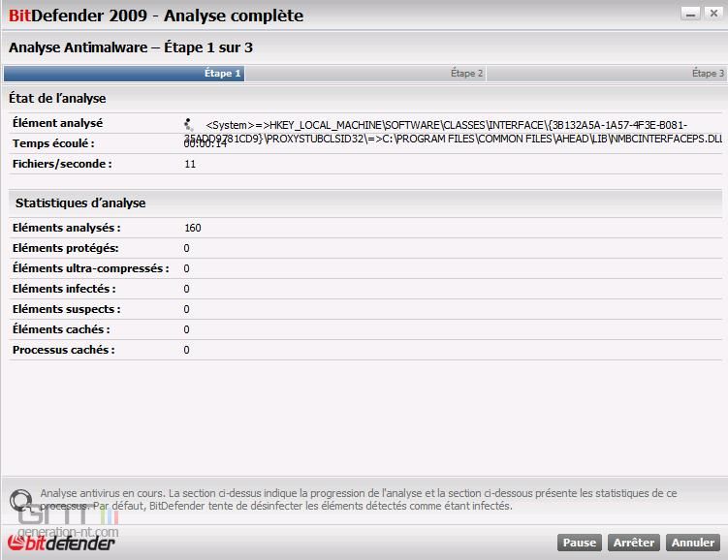The image size is (728, 560).
Task: Click the value 160 for analysed elements
Action: tap(193, 228)
